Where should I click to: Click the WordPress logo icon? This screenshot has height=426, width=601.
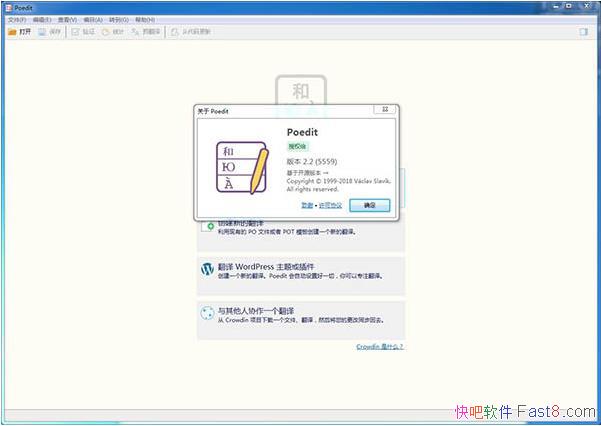tap(208, 269)
